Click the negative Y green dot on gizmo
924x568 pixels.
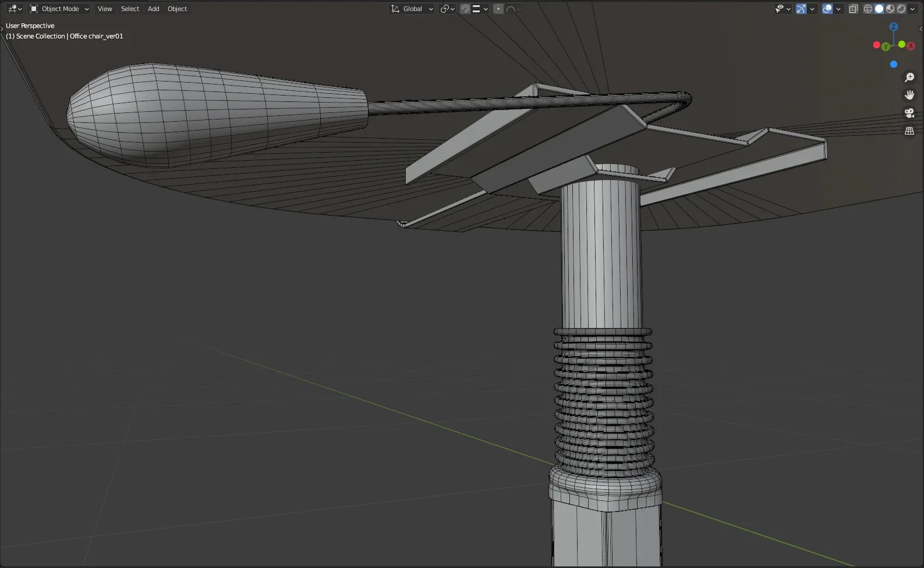coord(901,44)
